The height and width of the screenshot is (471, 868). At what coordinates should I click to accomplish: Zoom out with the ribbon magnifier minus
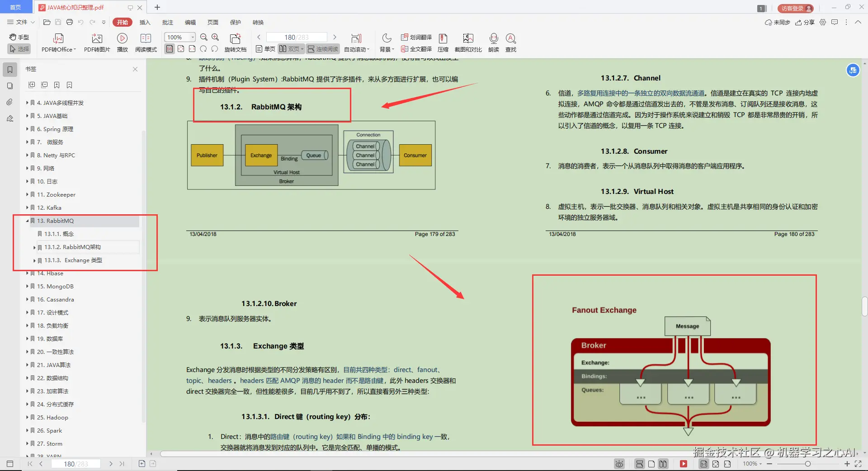(204, 37)
